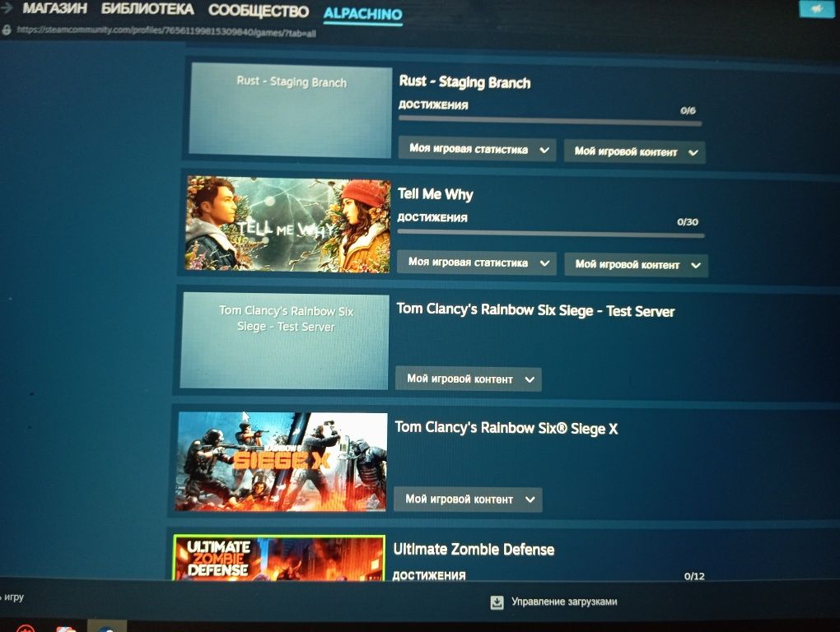Expand Мой игровой контент for Tell Me Why
The height and width of the screenshot is (632, 840).
click(x=637, y=265)
